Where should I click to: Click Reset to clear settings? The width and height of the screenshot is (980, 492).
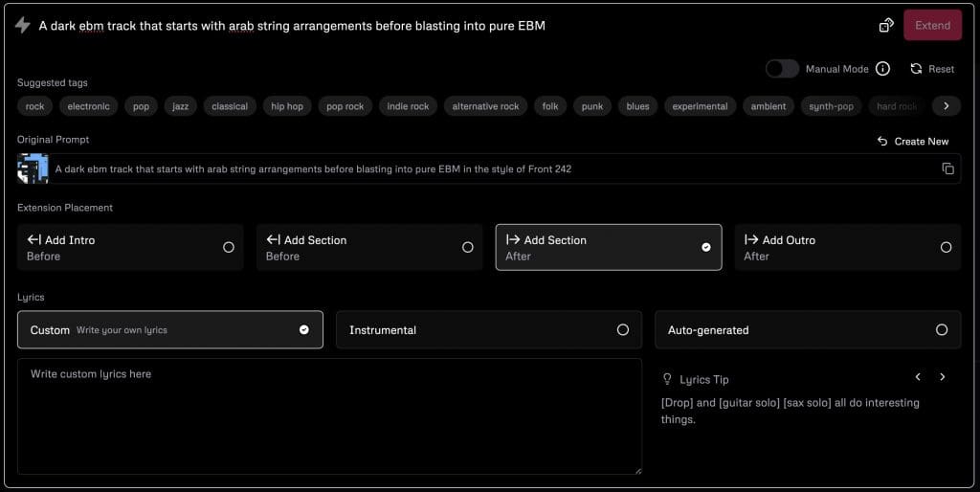tap(932, 69)
